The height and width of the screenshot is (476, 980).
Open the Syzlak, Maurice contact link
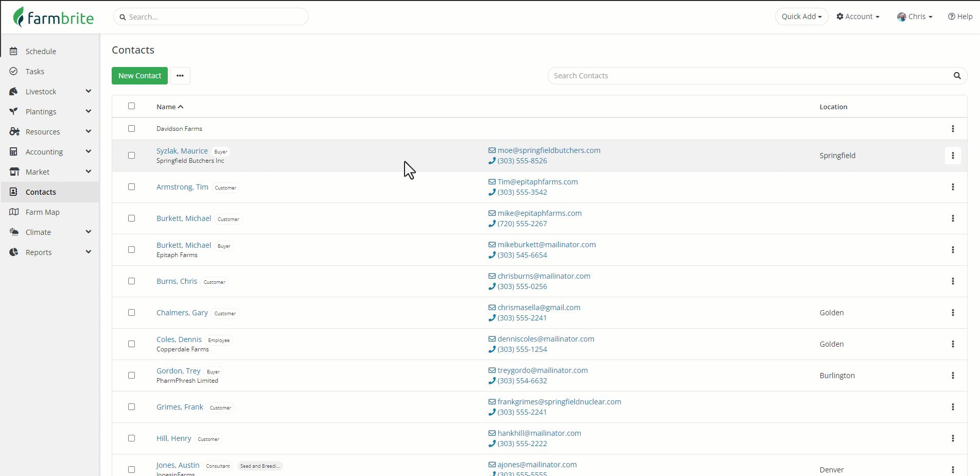pyautogui.click(x=182, y=151)
